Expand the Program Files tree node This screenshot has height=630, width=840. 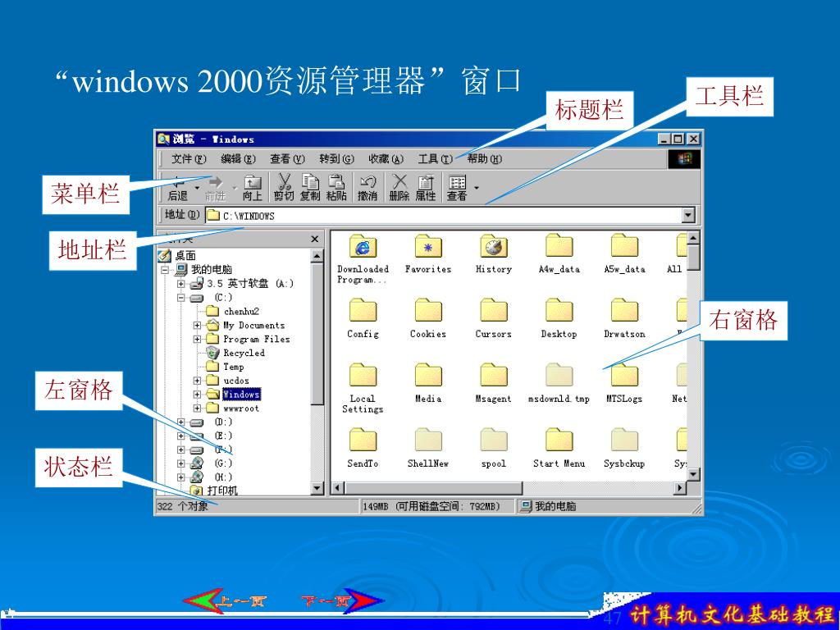(197, 339)
